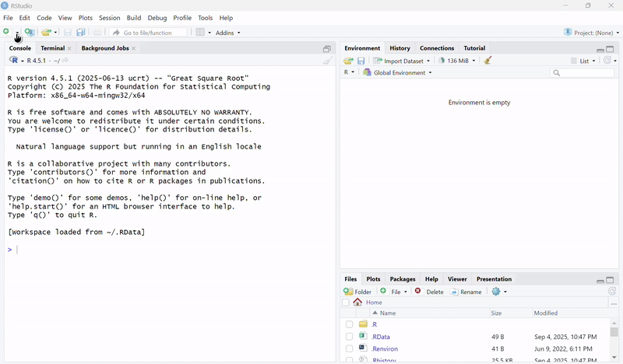
Task: Maximize the Console pane
Action: [x=327, y=49]
